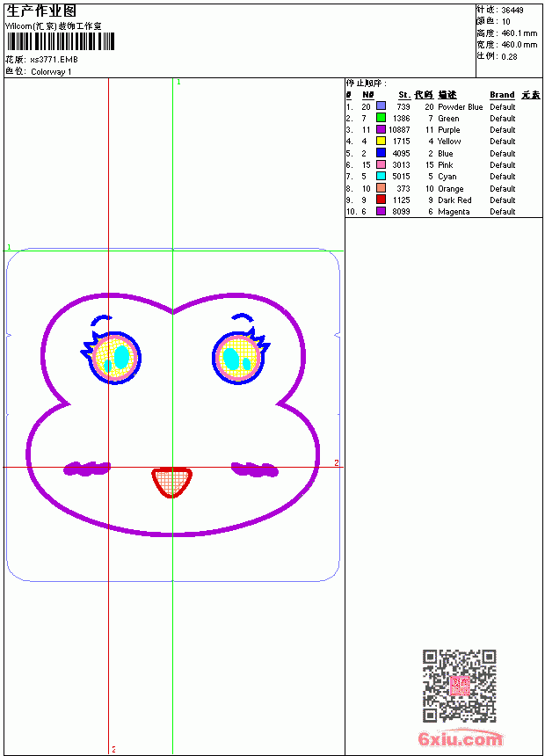Image resolution: width=545 pixels, height=756 pixels.
Task: Click the Powder Blue color swatch
Action: [381, 106]
